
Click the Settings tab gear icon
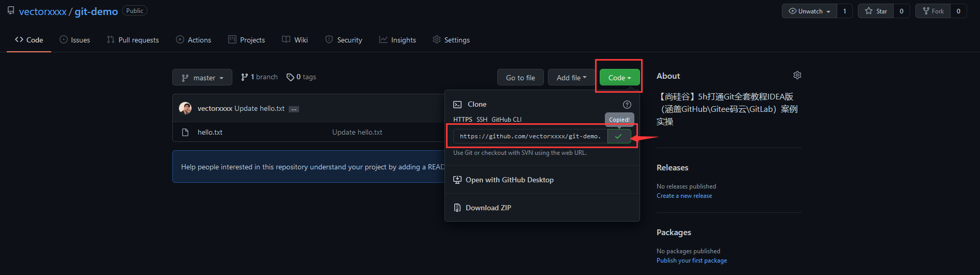[x=437, y=39]
